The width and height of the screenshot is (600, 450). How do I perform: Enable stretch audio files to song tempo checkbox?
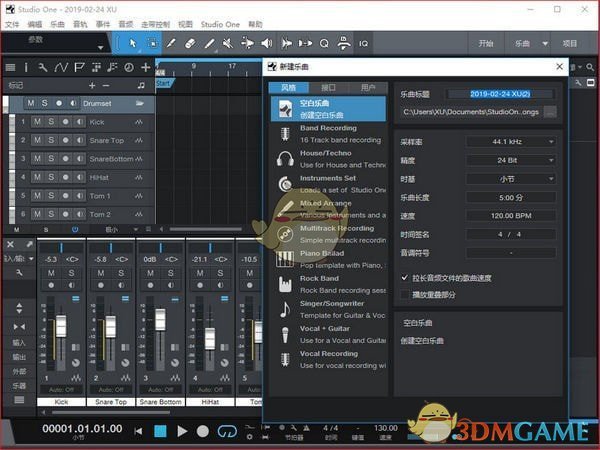404,277
